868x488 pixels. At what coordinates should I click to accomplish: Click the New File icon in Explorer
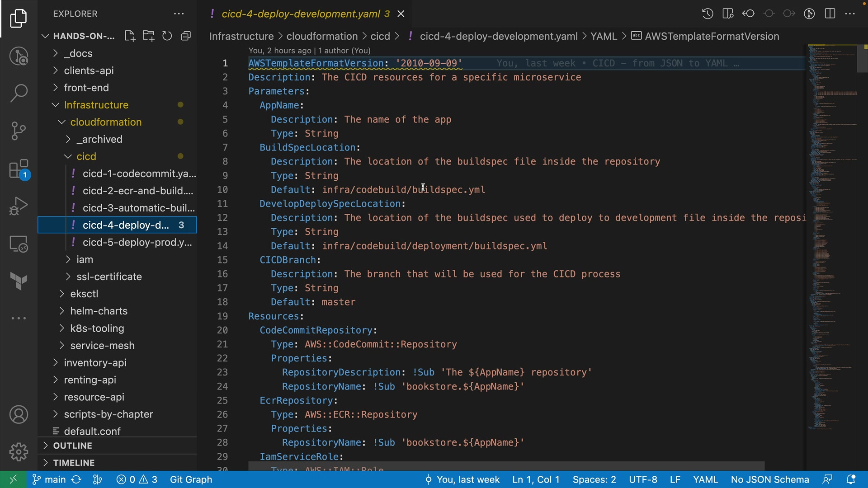130,36
